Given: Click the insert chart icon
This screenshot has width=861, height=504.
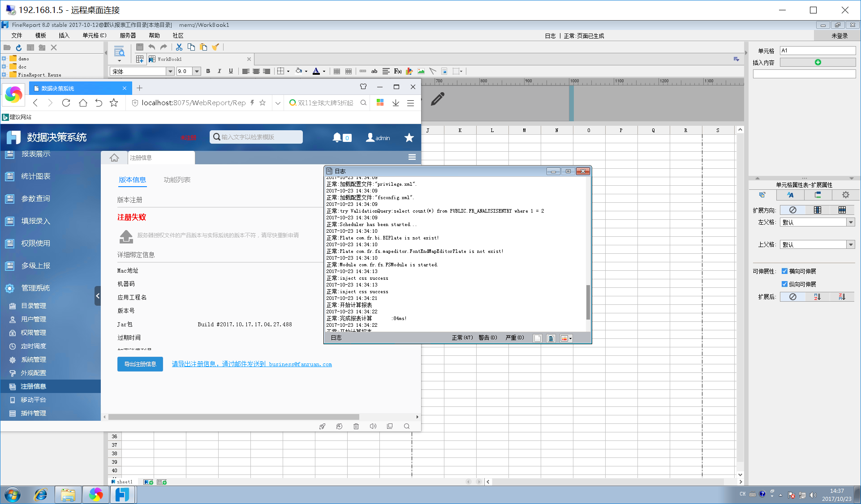Looking at the screenshot, I should tap(409, 71).
